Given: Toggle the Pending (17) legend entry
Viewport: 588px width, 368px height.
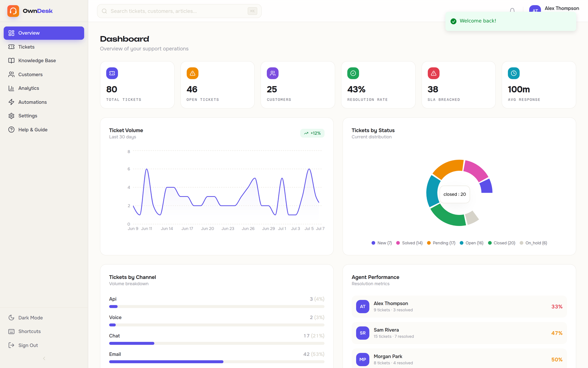Looking at the screenshot, I should (441, 243).
